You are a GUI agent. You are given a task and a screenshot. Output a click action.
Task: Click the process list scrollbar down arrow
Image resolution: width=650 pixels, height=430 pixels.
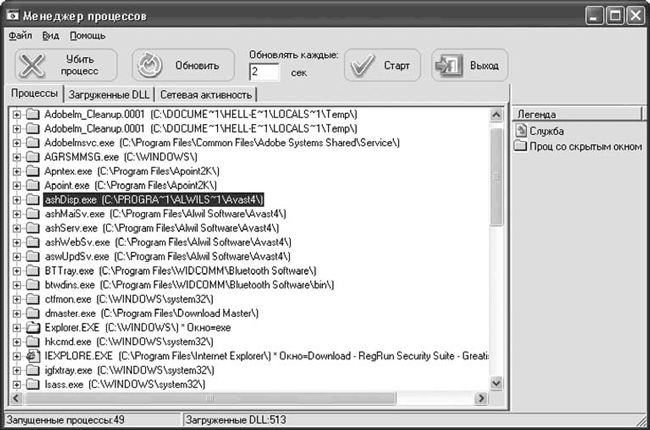click(497, 383)
